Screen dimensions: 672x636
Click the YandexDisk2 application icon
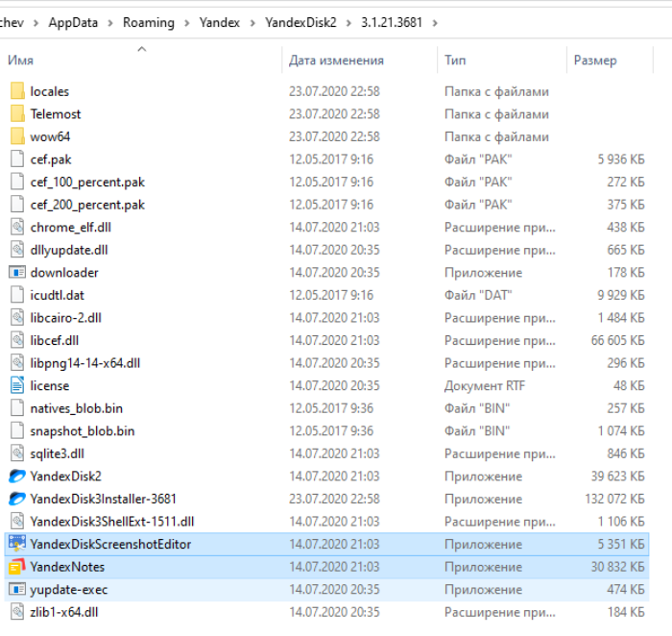tap(17, 476)
